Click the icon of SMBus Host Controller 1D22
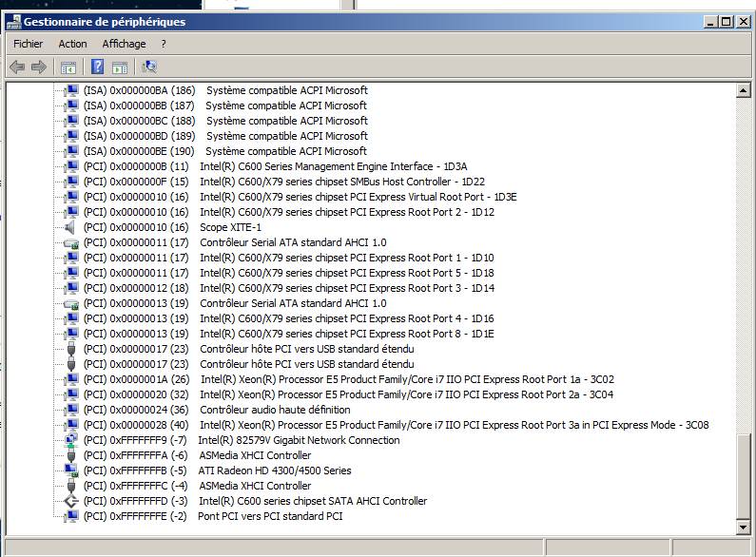The width and height of the screenshot is (756, 557). [x=72, y=182]
